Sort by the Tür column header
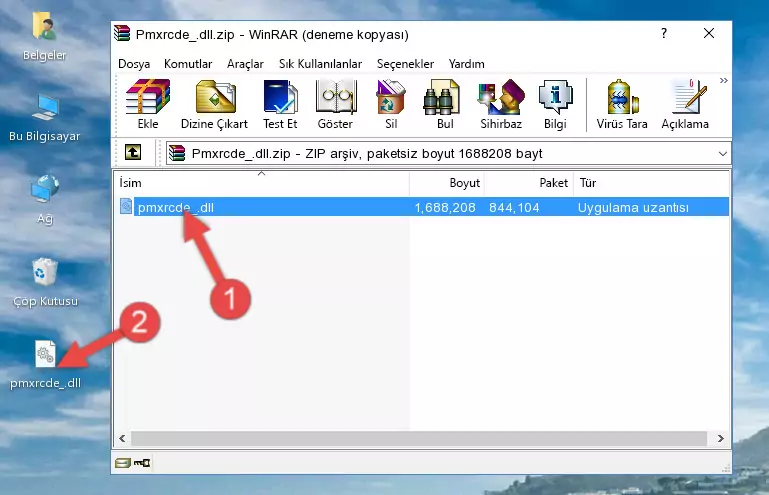This screenshot has height=495, width=769. point(651,183)
